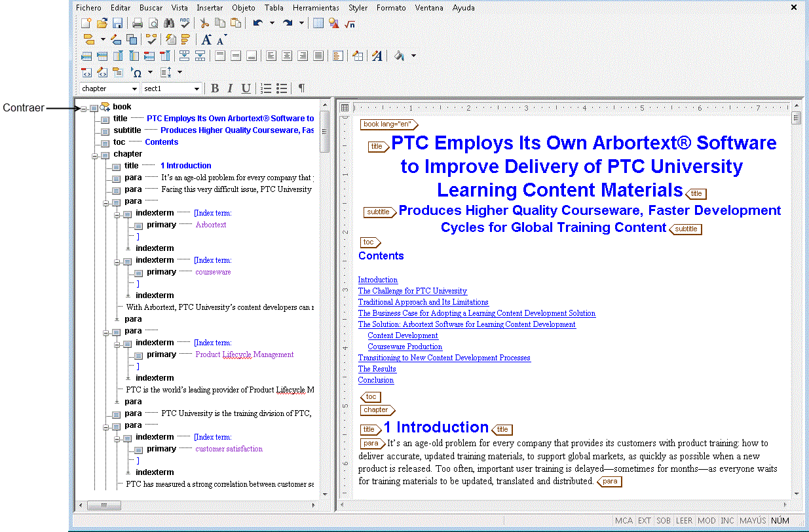Viewport: 809px width, 532px height.
Task: Open the Fichero menu
Action: pyautogui.click(x=88, y=8)
